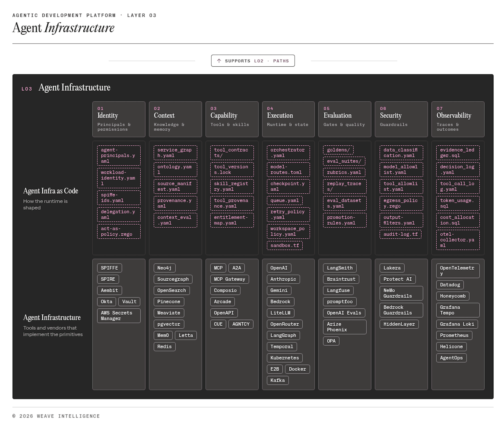Select the ontology.yaml file chip
The height and width of the screenshot is (422, 504).
[175, 170]
